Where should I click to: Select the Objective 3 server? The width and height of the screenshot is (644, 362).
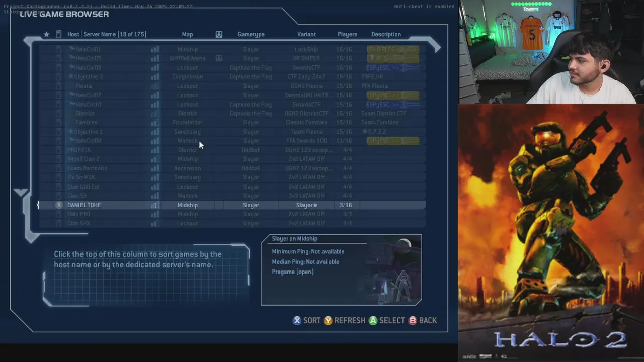coord(88,77)
